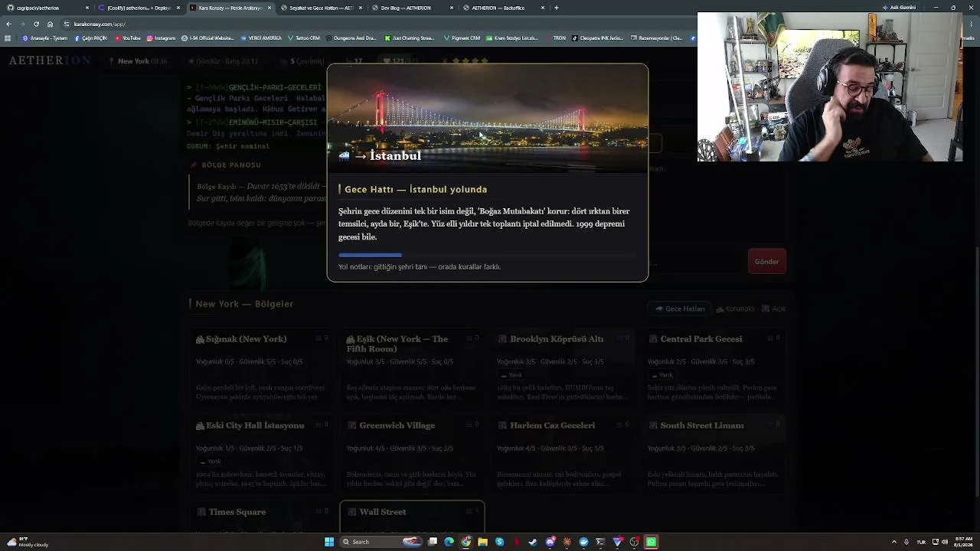980x551 pixels.
Task: Open the GitHub cagripacin/aetherion browser tab
Action: (x=46, y=8)
